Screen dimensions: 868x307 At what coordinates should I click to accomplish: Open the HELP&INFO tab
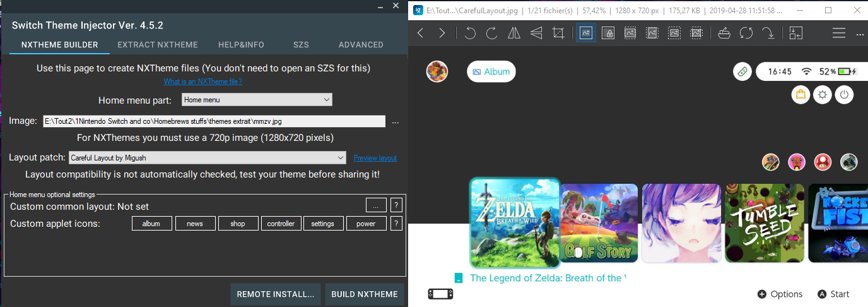[x=241, y=45]
